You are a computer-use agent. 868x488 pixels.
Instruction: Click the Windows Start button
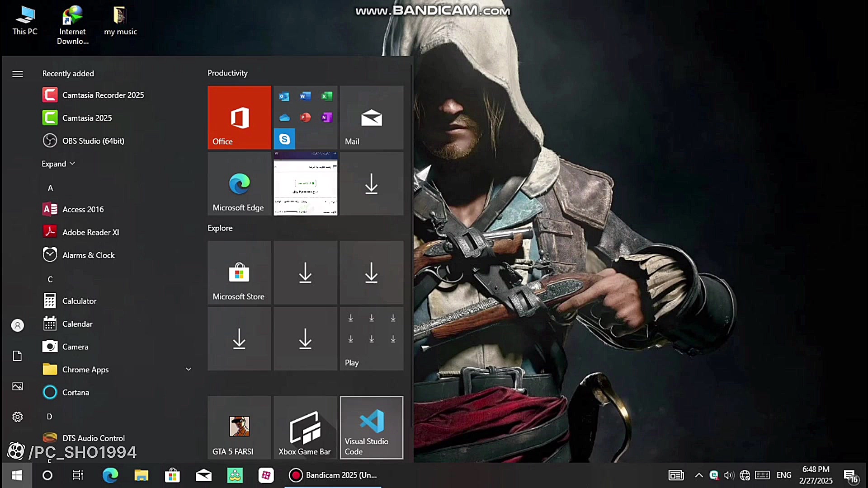click(x=17, y=475)
